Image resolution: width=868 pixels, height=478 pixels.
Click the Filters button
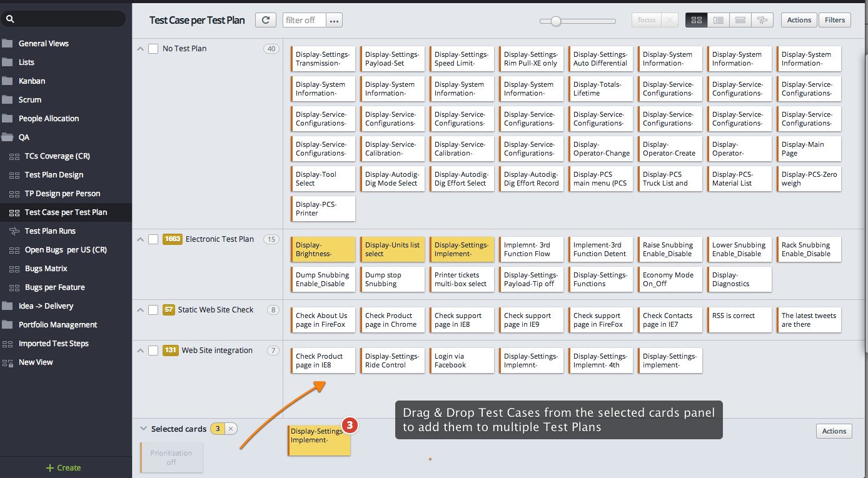tap(834, 19)
